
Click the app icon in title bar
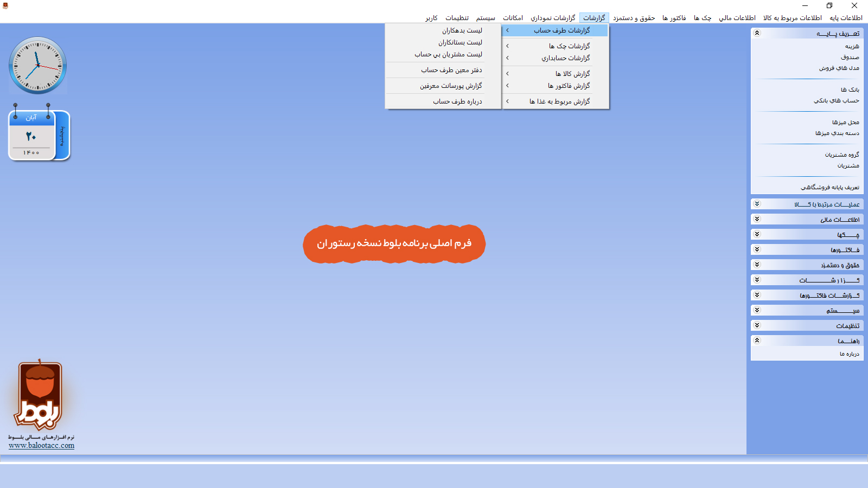(5, 5)
